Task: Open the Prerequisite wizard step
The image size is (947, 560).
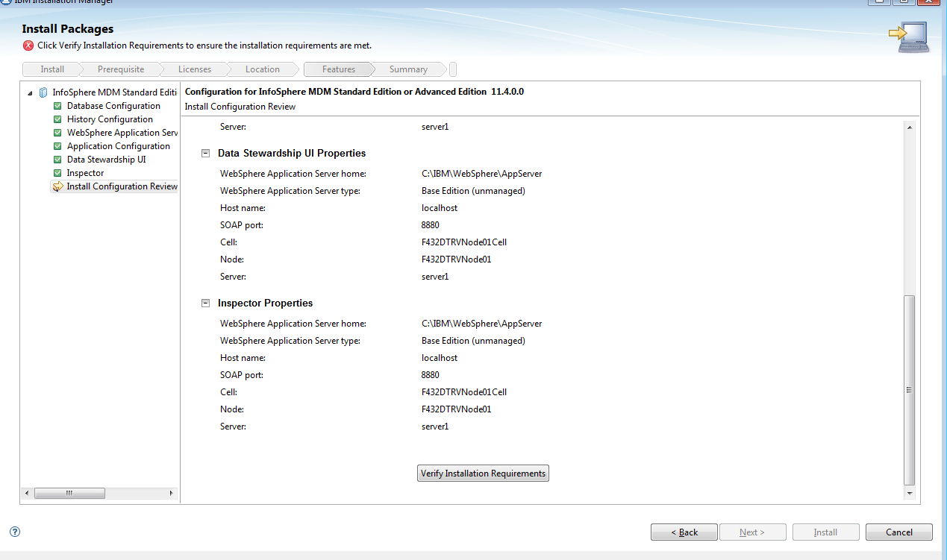Action: click(121, 69)
